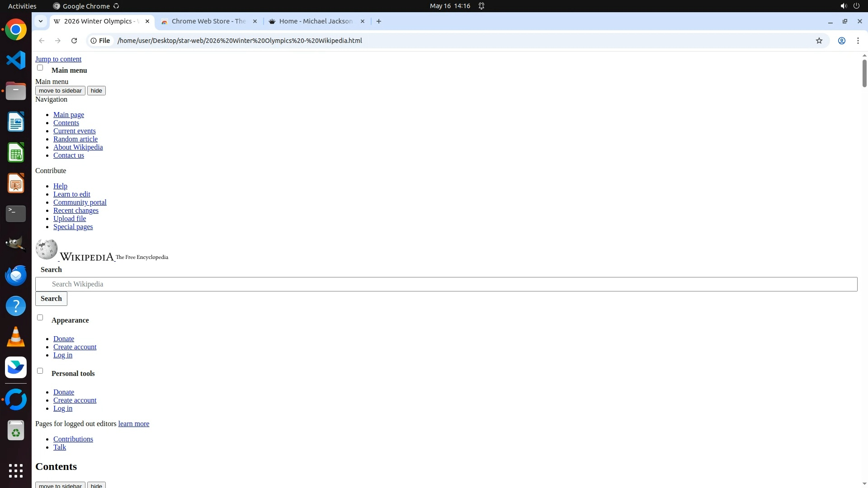Open Chrome three-dot menu
The image size is (868, 488).
coord(858,41)
